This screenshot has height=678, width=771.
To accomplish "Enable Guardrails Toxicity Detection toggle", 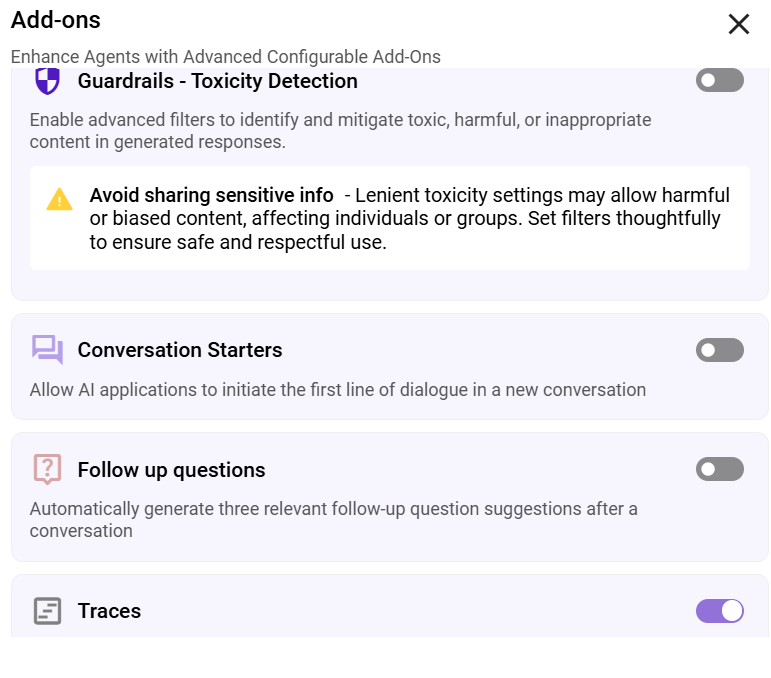I will point(719,80).
